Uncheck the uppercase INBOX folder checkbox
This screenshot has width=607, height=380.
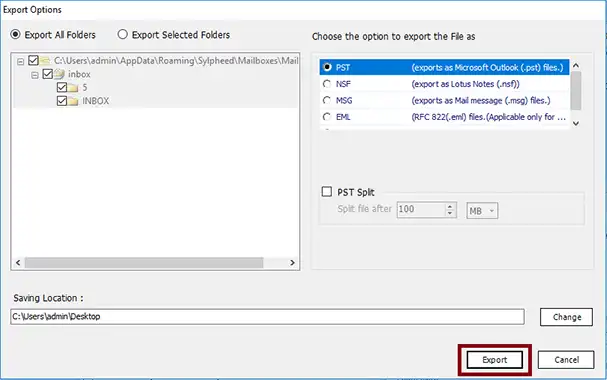click(62, 101)
